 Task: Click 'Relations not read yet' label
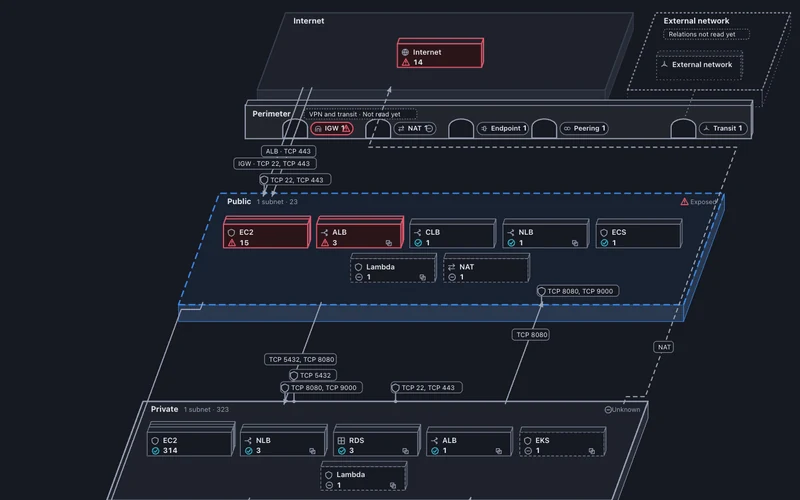(706, 35)
